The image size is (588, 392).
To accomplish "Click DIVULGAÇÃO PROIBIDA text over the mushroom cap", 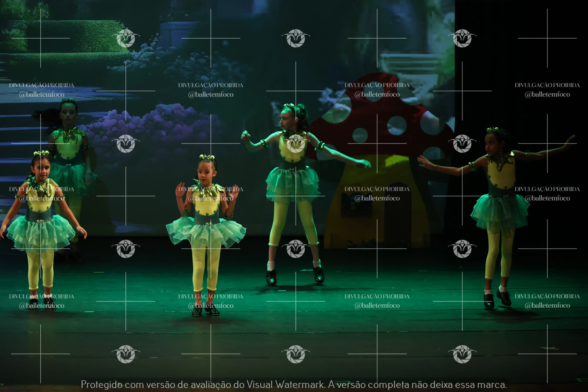I will pyautogui.click(x=377, y=85).
